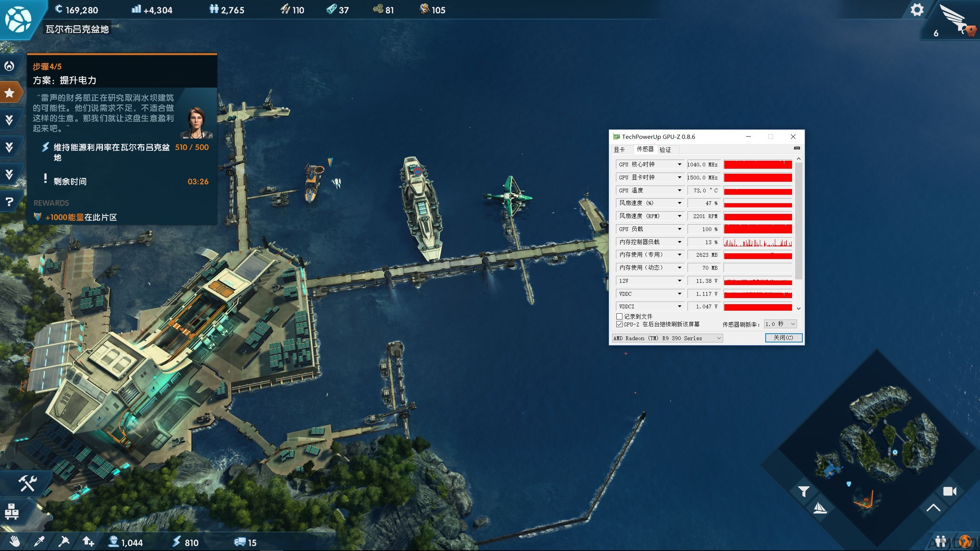This screenshot has height=551, width=980.
Task: Click 1040.0 MHz core clock value
Action: point(704,165)
